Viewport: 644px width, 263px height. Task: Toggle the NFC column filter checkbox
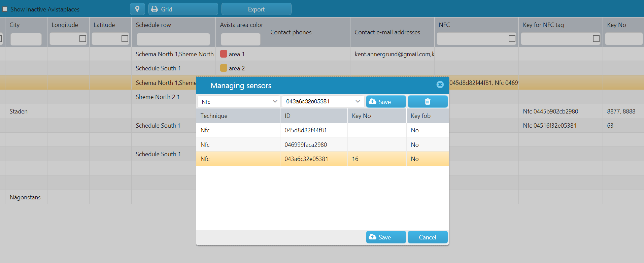pos(512,39)
